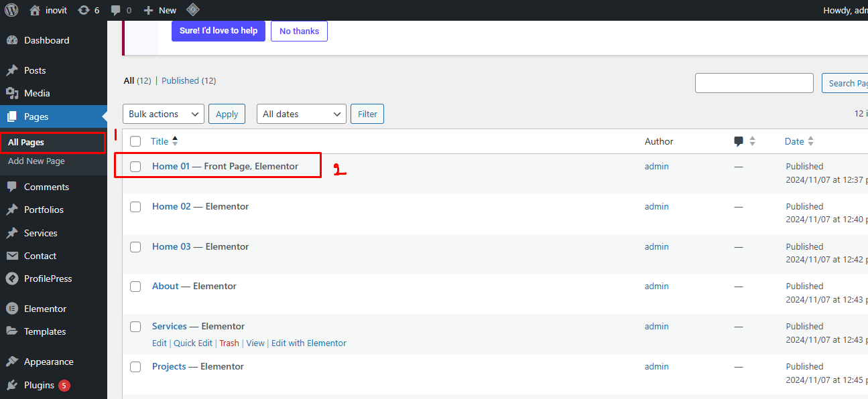This screenshot has width=868, height=399.
Task: Open the Home 02 page title link
Action: click(x=171, y=206)
